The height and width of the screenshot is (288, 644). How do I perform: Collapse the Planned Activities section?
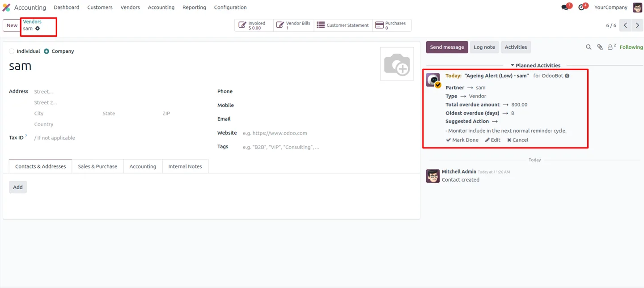point(535,65)
